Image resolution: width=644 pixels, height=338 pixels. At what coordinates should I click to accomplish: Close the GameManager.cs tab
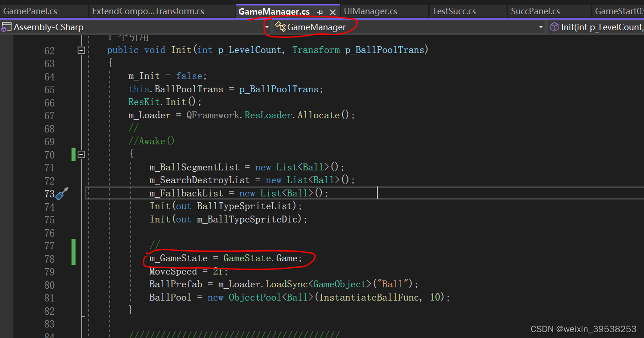[333, 12]
